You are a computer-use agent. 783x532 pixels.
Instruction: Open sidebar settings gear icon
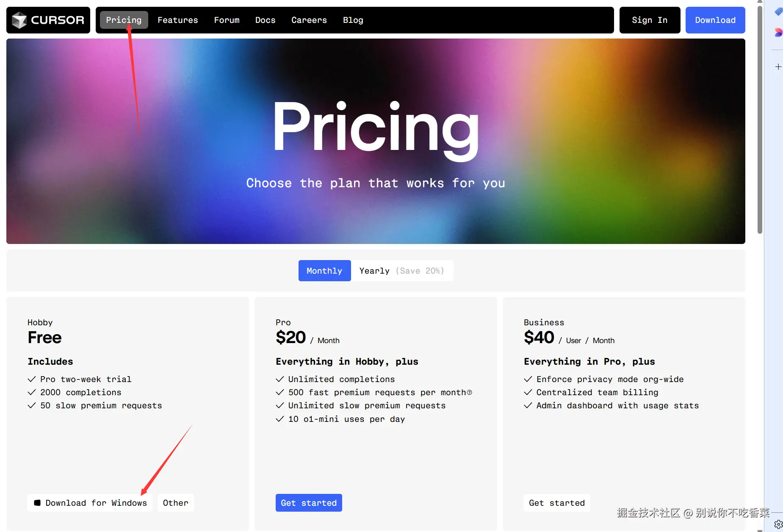pyautogui.click(x=778, y=525)
